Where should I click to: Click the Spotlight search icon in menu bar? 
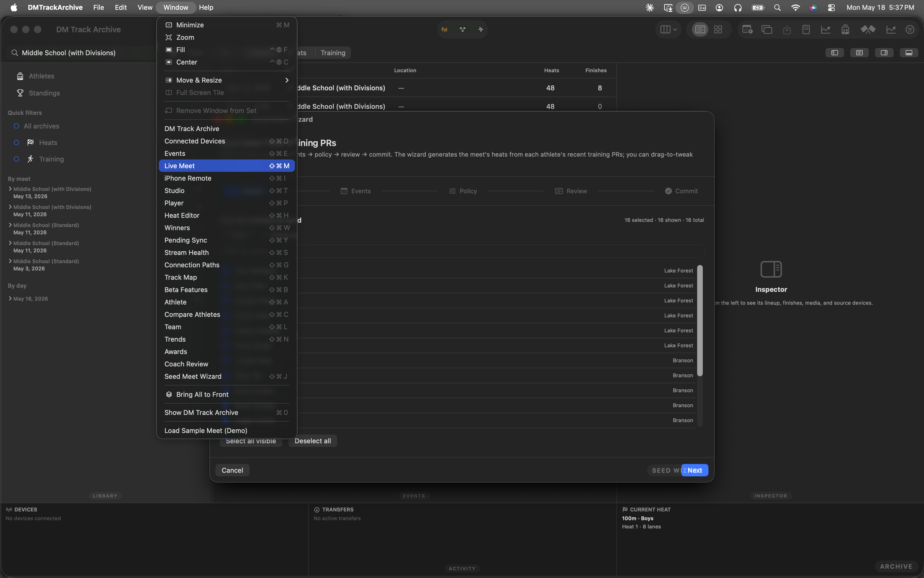[x=777, y=8]
